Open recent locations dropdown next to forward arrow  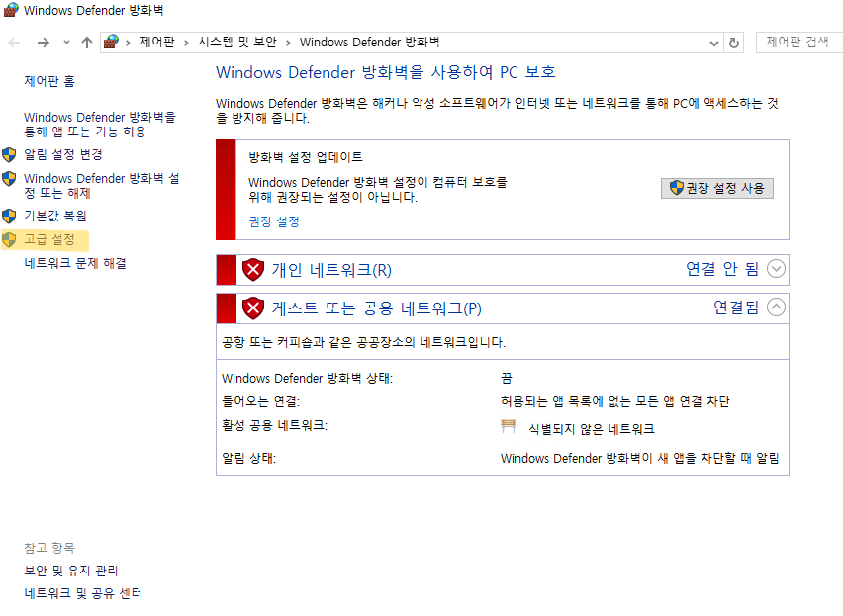66,42
